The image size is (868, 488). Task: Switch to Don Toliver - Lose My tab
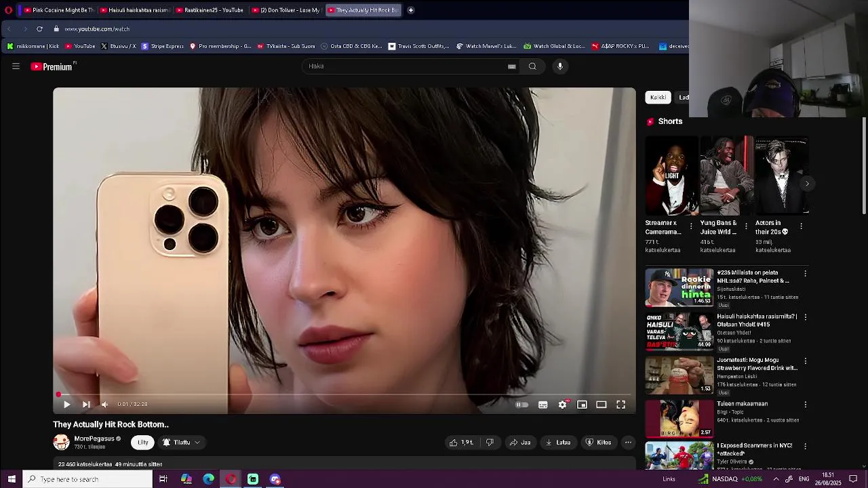(285, 10)
